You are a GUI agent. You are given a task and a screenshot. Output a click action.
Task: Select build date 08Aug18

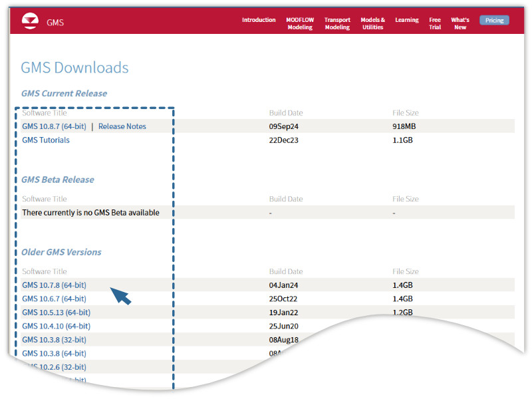284,340
